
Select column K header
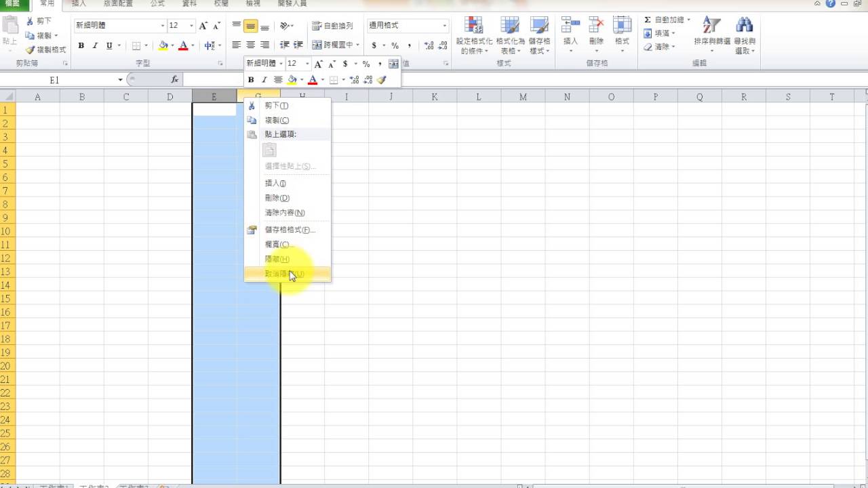coord(434,97)
